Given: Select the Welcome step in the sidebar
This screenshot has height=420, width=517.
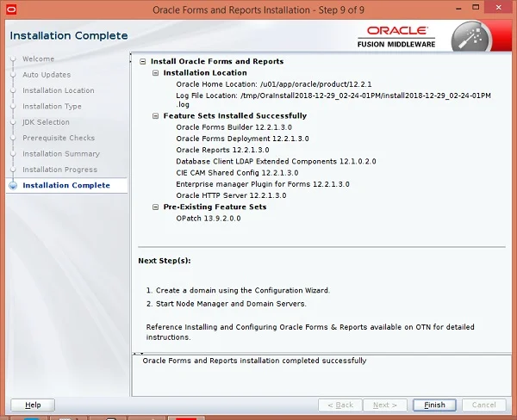Looking at the screenshot, I should tap(38, 59).
